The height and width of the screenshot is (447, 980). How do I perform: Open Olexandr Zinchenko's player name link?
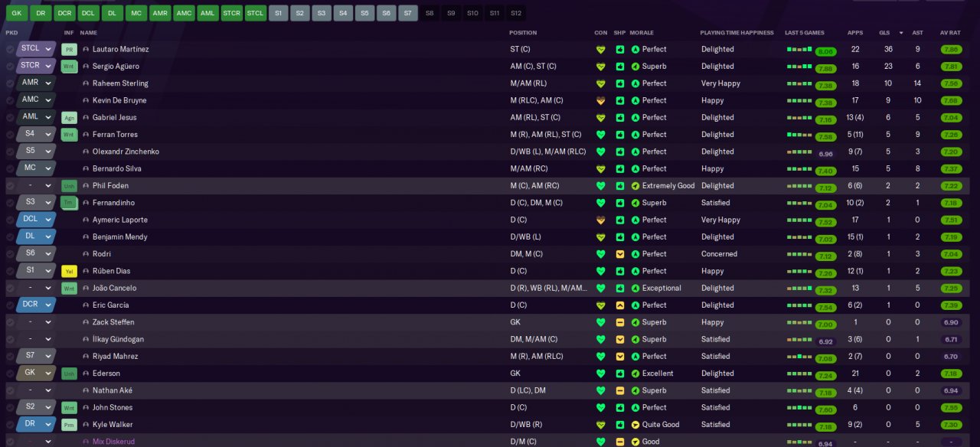[126, 152]
